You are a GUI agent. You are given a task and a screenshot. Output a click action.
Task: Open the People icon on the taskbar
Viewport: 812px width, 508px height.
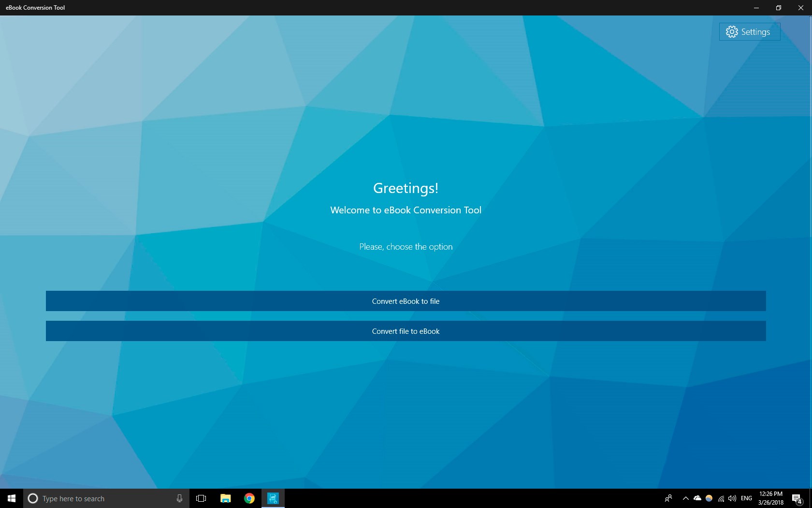coord(668,498)
